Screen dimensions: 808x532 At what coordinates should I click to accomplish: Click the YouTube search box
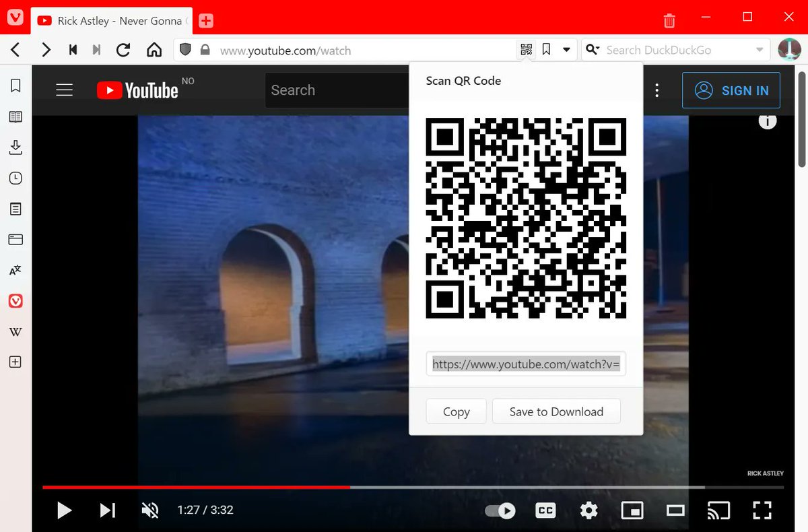[x=337, y=90]
